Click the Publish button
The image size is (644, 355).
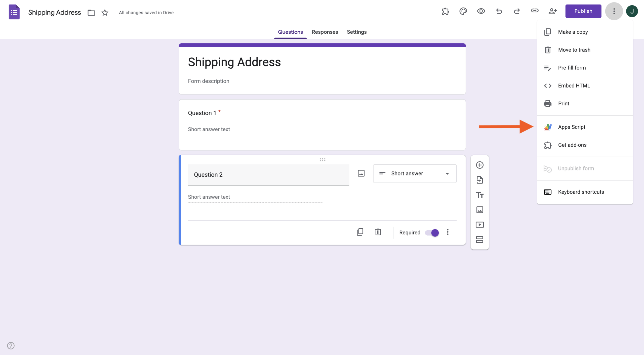[583, 11]
